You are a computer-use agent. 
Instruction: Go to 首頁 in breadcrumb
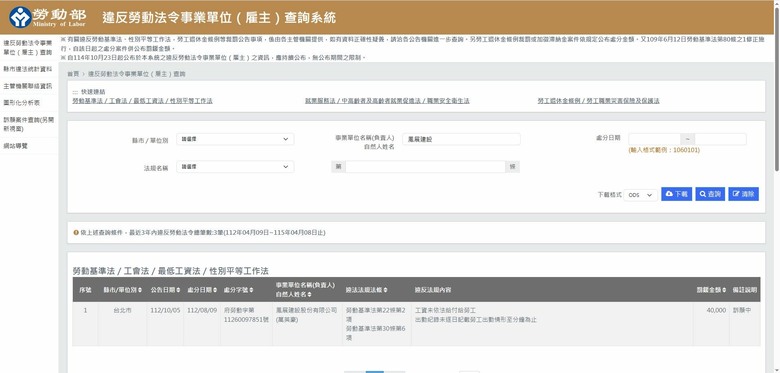click(x=73, y=74)
